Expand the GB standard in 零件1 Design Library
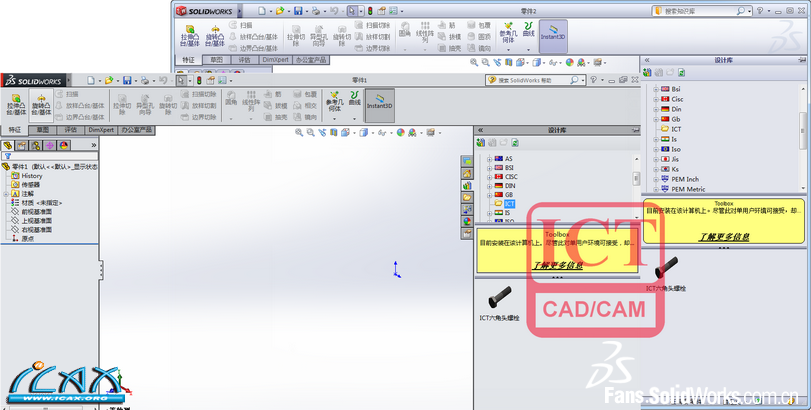The height and width of the screenshot is (410, 811). [x=489, y=195]
